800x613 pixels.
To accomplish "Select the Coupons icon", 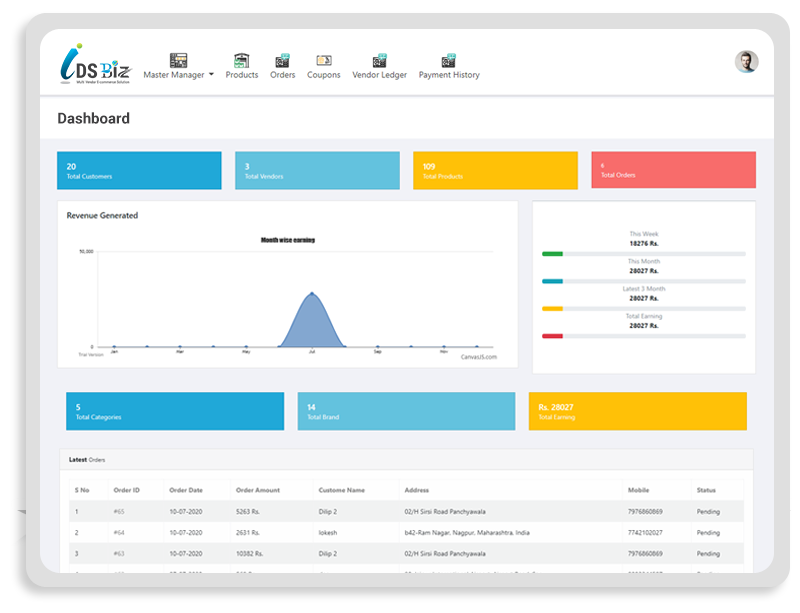I will [322, 62].
